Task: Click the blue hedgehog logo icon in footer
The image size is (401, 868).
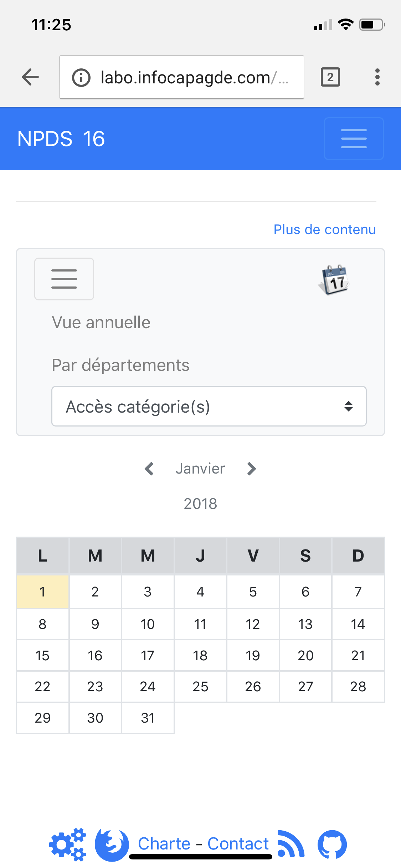Action: (112, 845)
